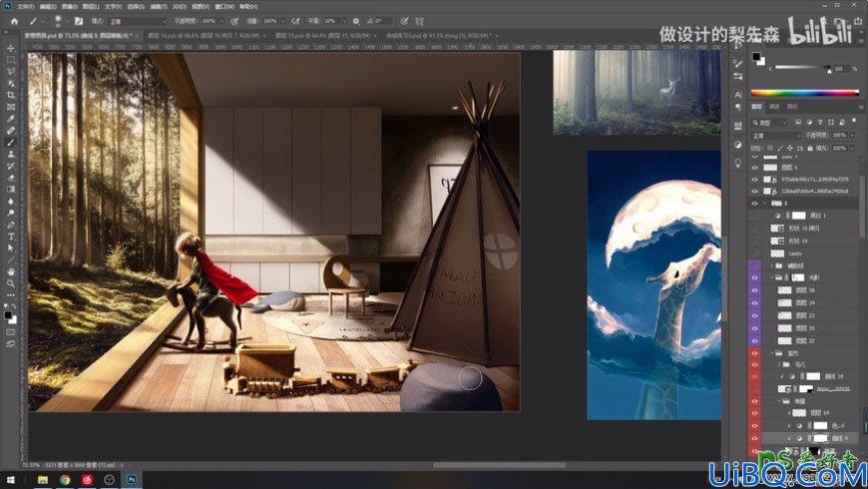Click the horizontal canvas scrollbar

click(x=499, y=465)
